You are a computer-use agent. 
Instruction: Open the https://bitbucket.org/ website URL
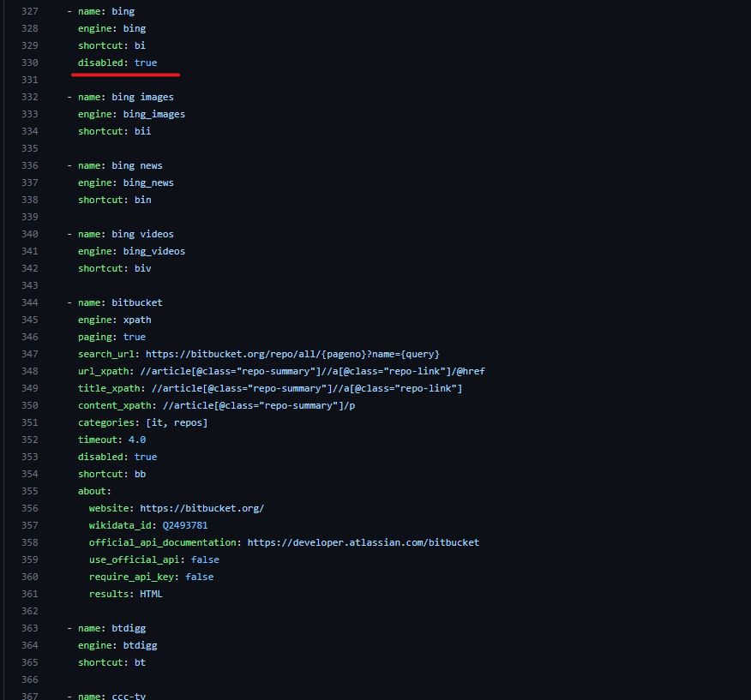click(201, 508)
